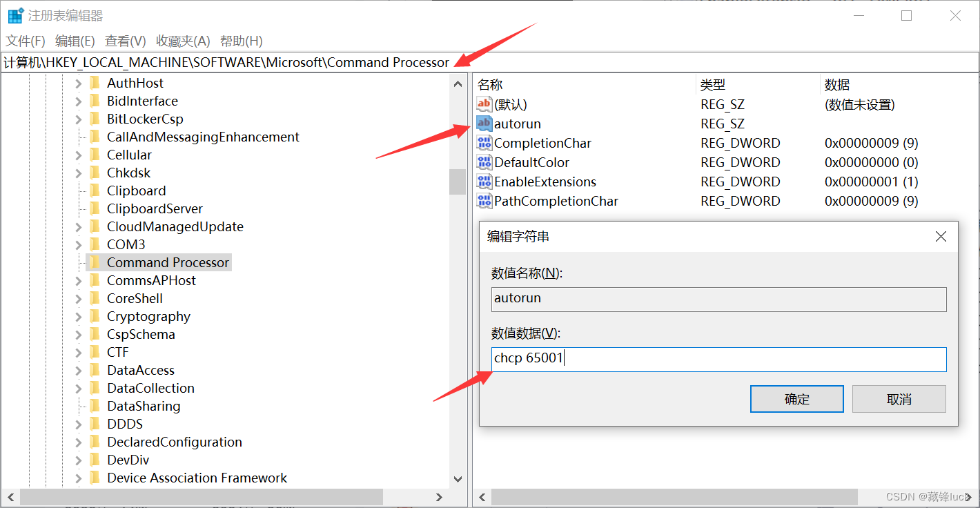
Task: Expand the CloudManagedUpdate tree node
Action: pos(78,227)
